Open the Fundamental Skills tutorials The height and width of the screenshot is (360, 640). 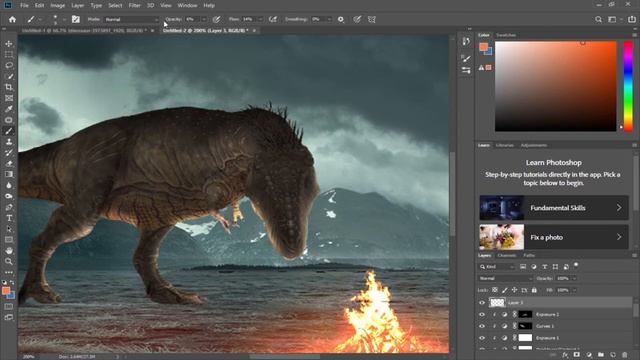coord(554,208)
